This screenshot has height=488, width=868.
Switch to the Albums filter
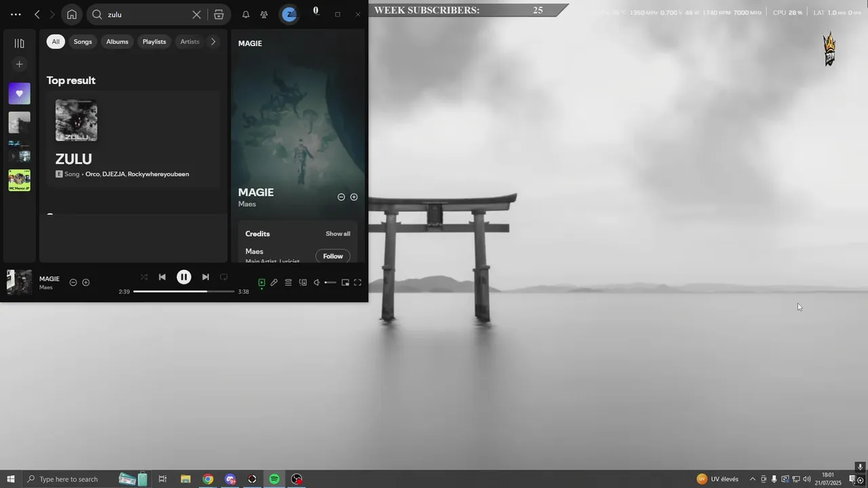[x=117, y=41]
